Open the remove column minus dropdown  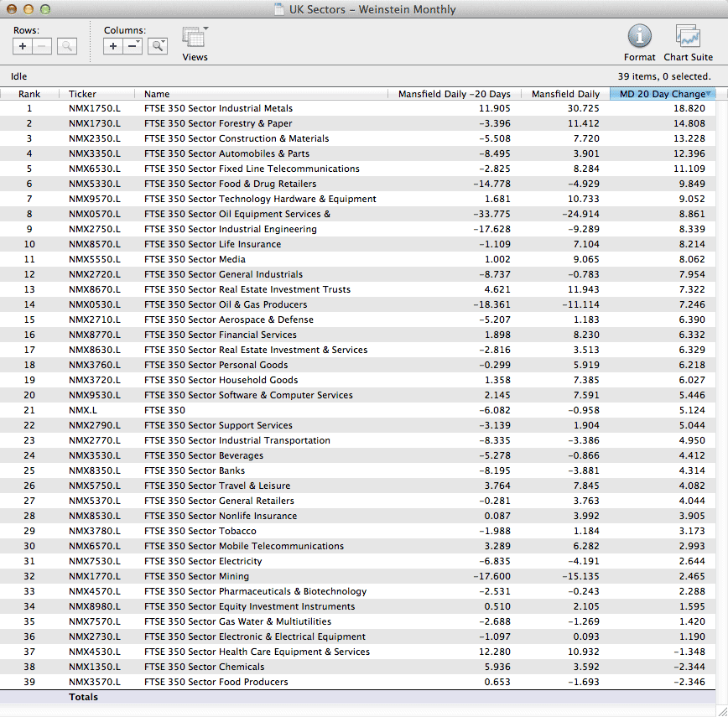[x=133, y=47]
